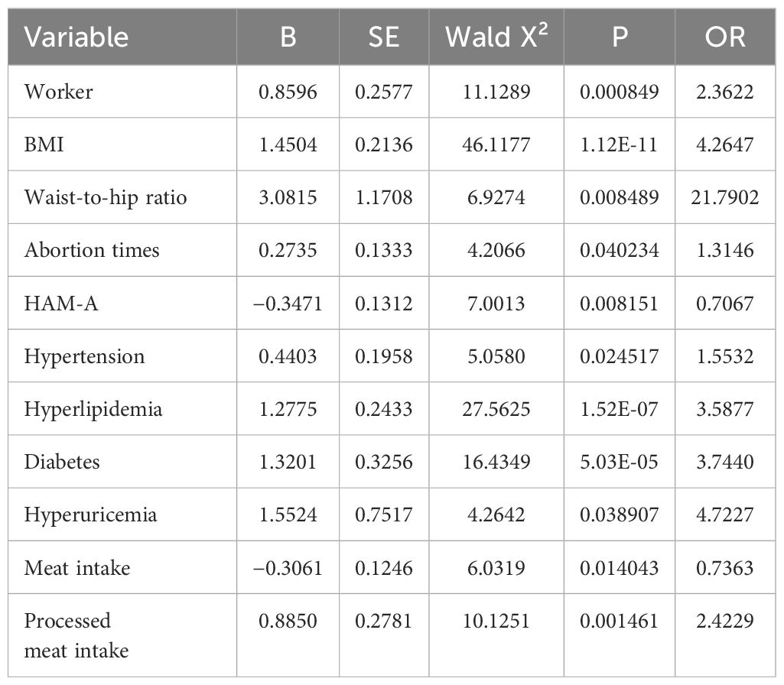This screenshot has width=784, height=685.
Task: Select the Meat intake row label
Action: (77, 568)
